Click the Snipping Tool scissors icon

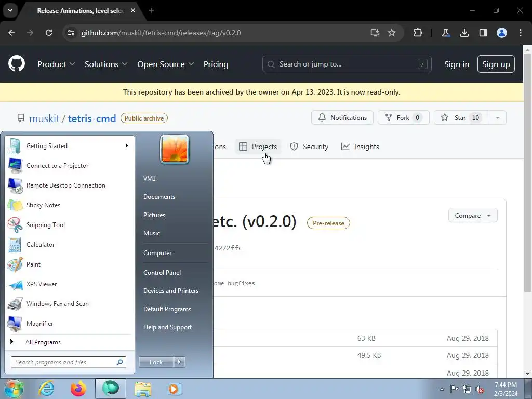tap(15, 224)
